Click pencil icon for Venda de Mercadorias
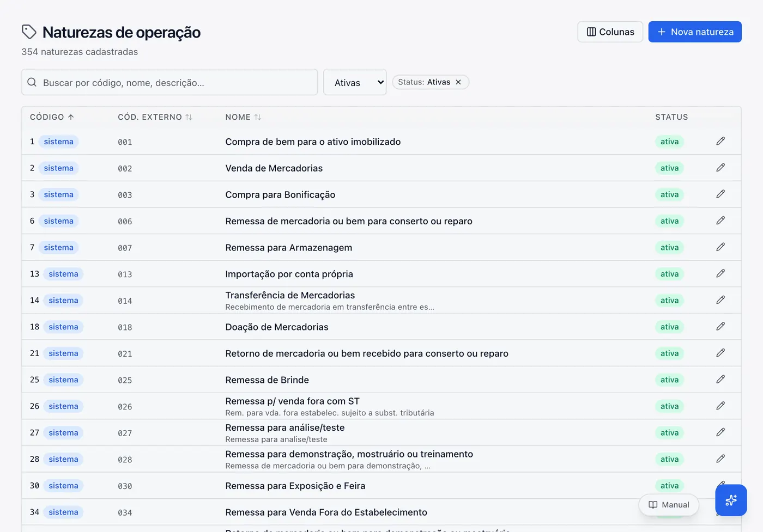The width and height of the screenshot is (763, 532). (720, 168)
